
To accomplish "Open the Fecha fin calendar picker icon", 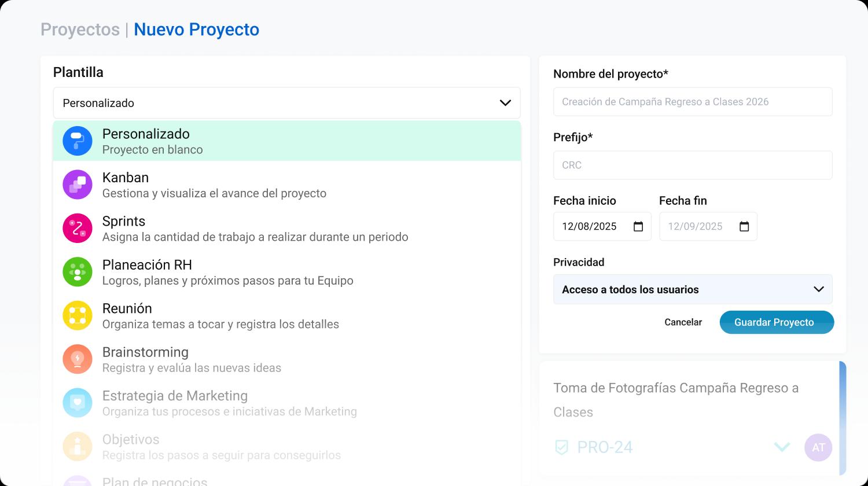I will click(744, 226).
